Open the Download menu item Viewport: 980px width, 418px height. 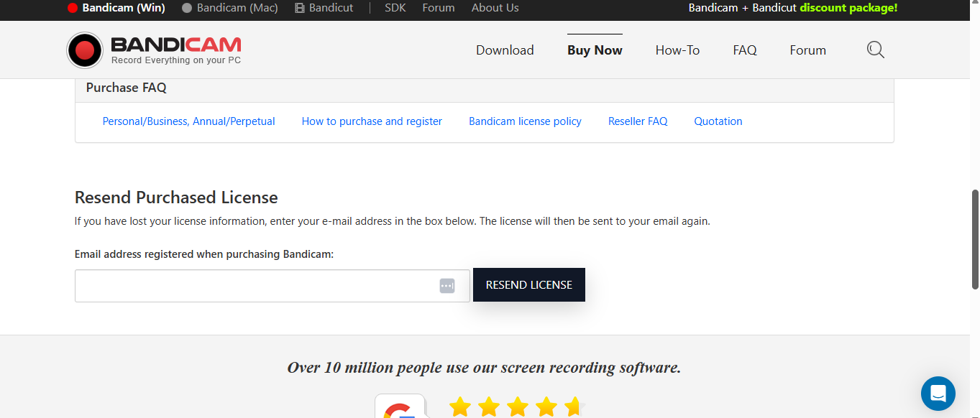[505, 50]
